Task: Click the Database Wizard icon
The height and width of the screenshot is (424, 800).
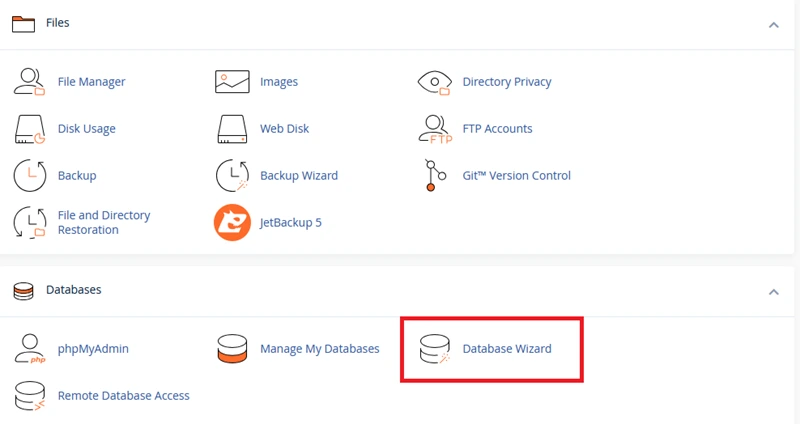Action: click(435, 349)
